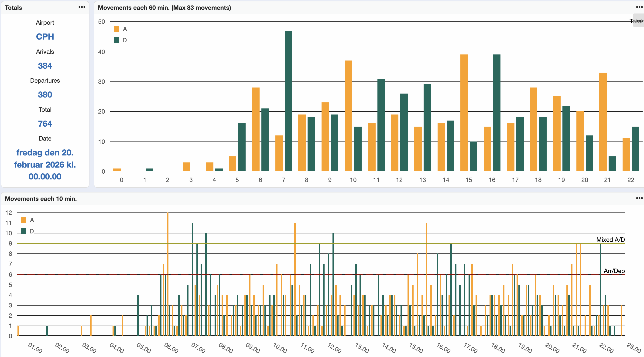The image size is (644, 357).
Task: Click the Movements each 60 min. title
Action: [x=164, y=8]
